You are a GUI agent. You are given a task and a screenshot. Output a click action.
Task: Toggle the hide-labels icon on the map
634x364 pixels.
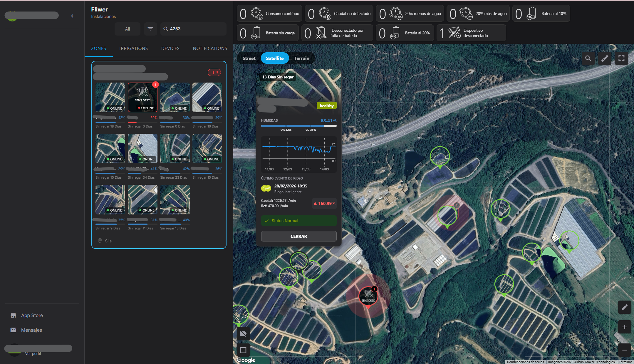[x=243, y=333]
